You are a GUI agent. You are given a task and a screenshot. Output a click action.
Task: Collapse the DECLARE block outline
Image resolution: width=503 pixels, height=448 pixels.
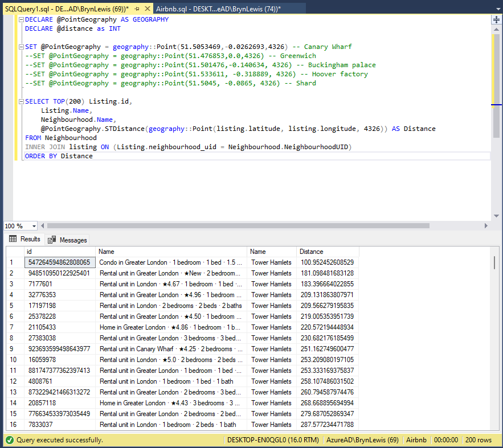tap(21, 19)
